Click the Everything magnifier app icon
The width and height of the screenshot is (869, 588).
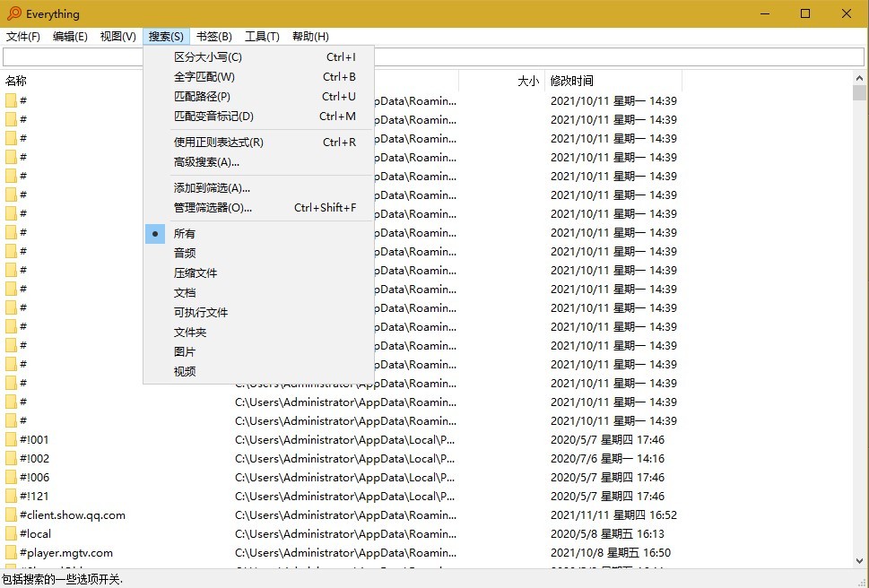[14, 13]
